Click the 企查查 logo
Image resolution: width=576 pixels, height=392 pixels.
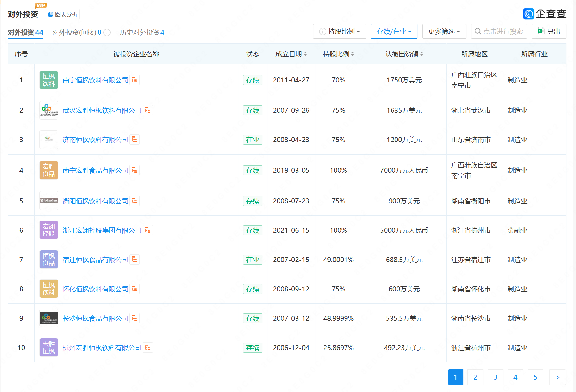[544, 14]
